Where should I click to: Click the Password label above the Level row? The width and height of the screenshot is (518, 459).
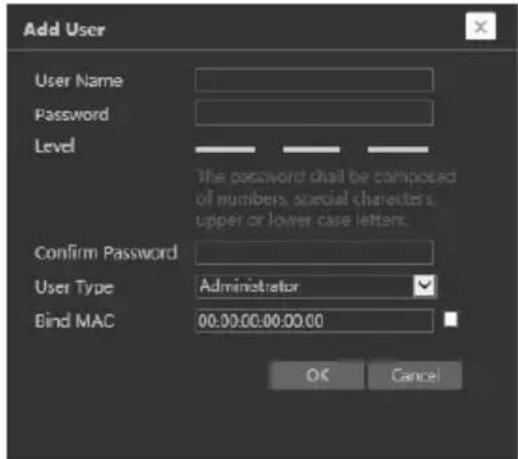click(72, 114)
